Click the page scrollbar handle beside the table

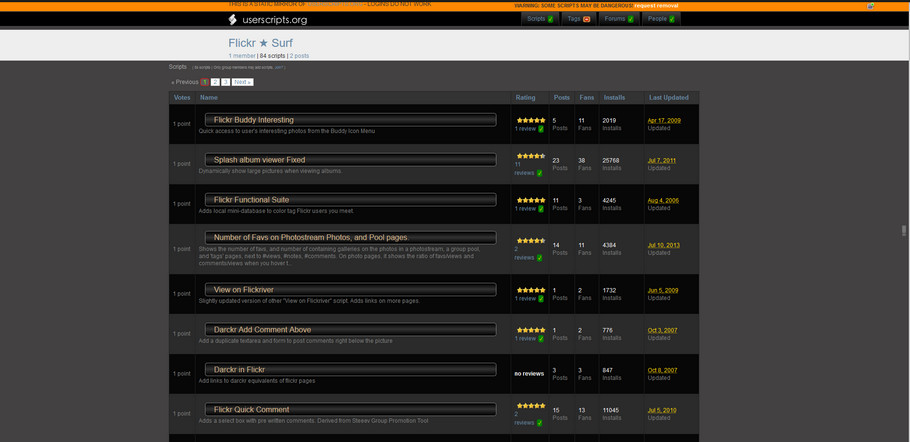[x=904, y=230]
